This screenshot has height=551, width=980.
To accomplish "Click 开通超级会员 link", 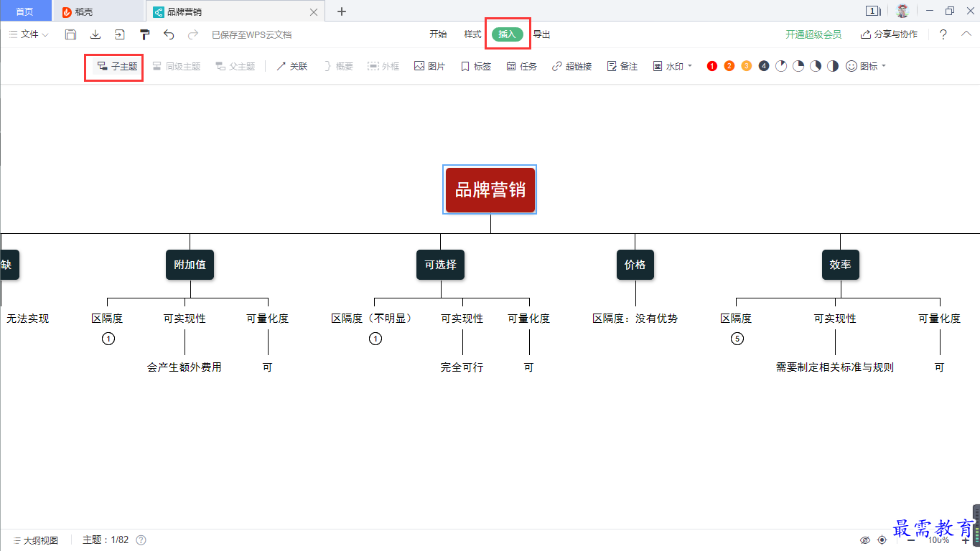I will point(813,34).
